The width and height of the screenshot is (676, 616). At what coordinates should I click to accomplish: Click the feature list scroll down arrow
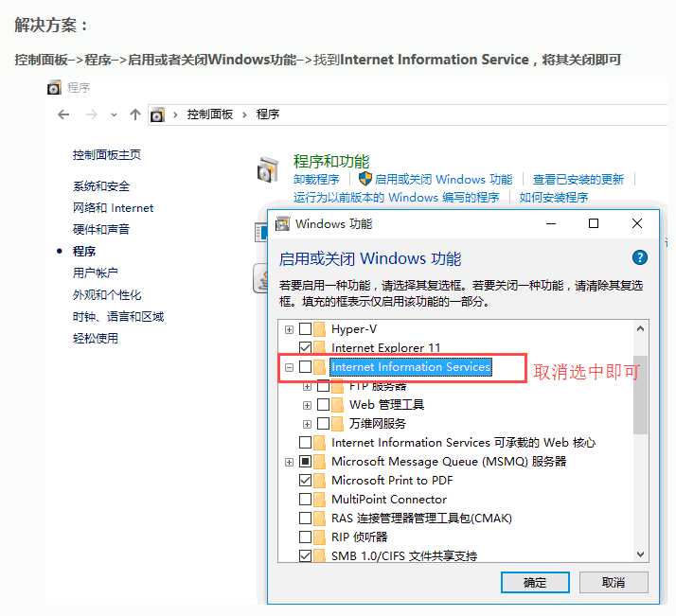coord(640,554)
